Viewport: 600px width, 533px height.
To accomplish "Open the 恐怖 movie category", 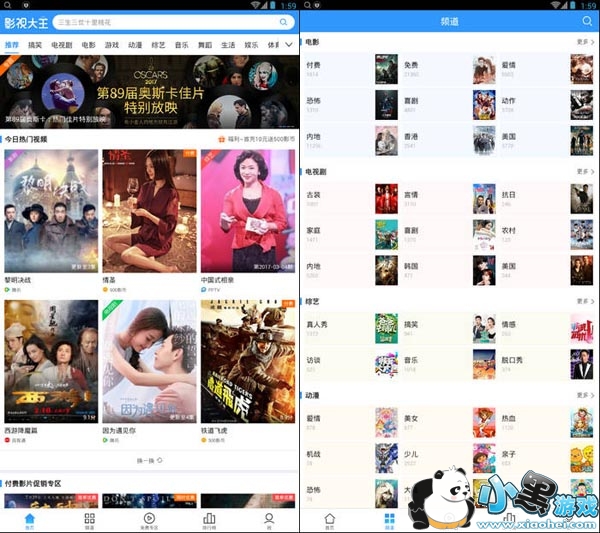I will [x=352, y=105].
